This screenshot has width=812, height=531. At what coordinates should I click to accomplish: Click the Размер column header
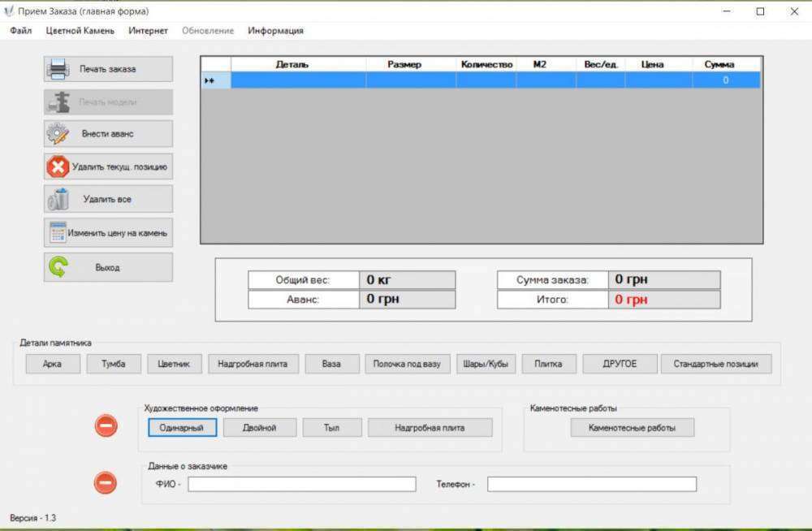coord(411,64)
